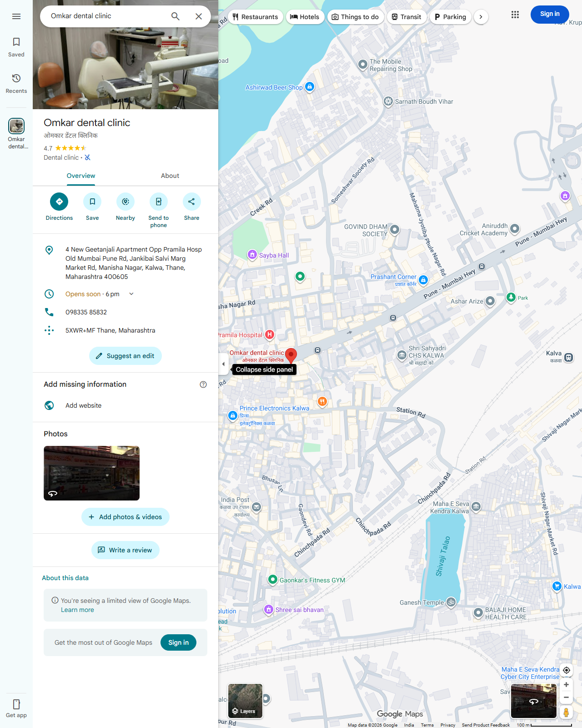The height and width of the screenshot is (728, 582).
Task: Filter map by Transit
Action: point(406,17)
